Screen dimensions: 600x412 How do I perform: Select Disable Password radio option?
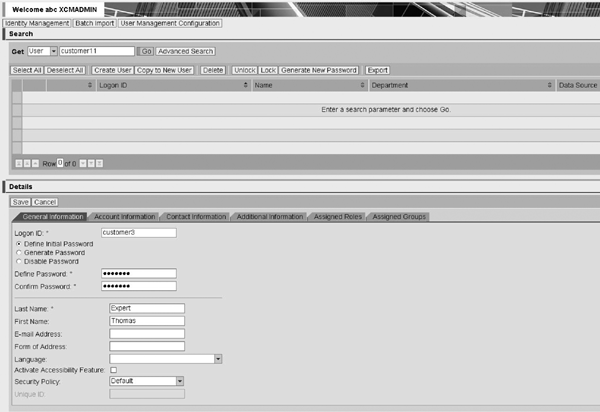(x=19, y=261)
